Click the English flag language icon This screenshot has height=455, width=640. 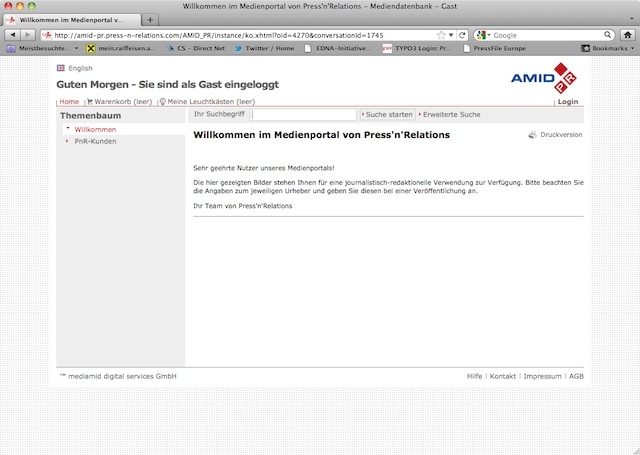[x=61, y=68]
